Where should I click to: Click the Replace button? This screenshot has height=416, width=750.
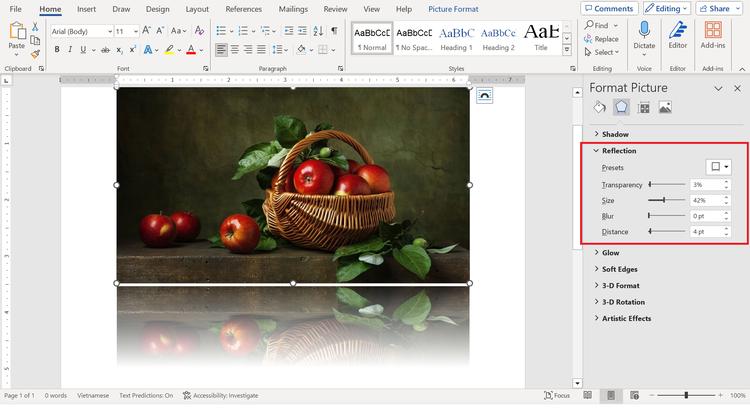[x=601, y=39]
